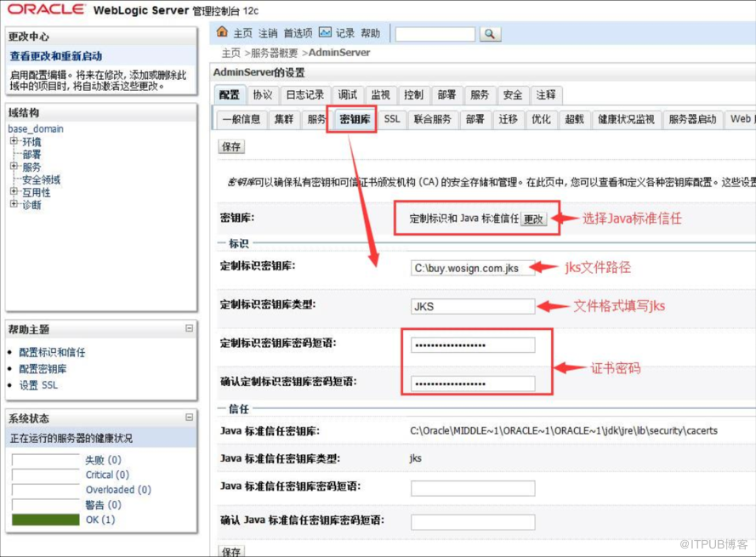The height and width of the screenshot is (557, 756).
Task: Open 查看更改和重新启动 link
Action: tap(56, 56)
